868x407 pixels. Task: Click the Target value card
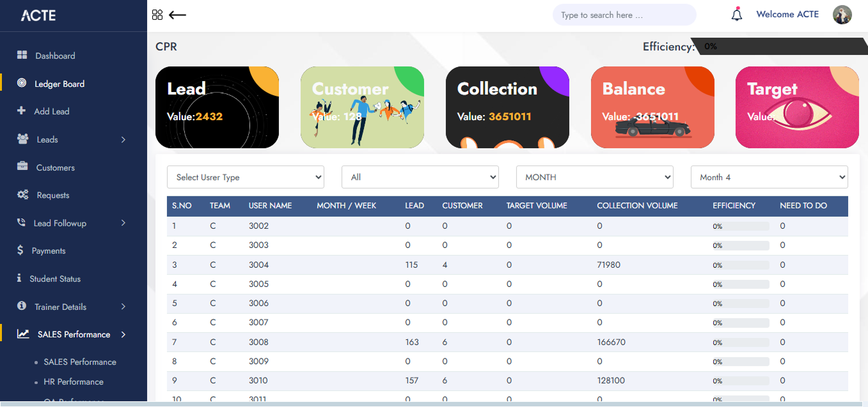pyautogui.click(x=797, y=107)
